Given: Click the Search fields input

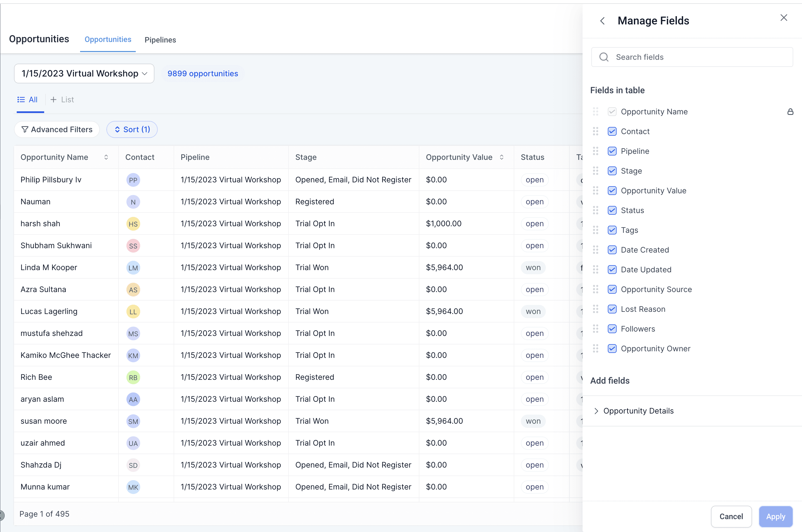Looking at the screenshot, I should coord(692,57).
